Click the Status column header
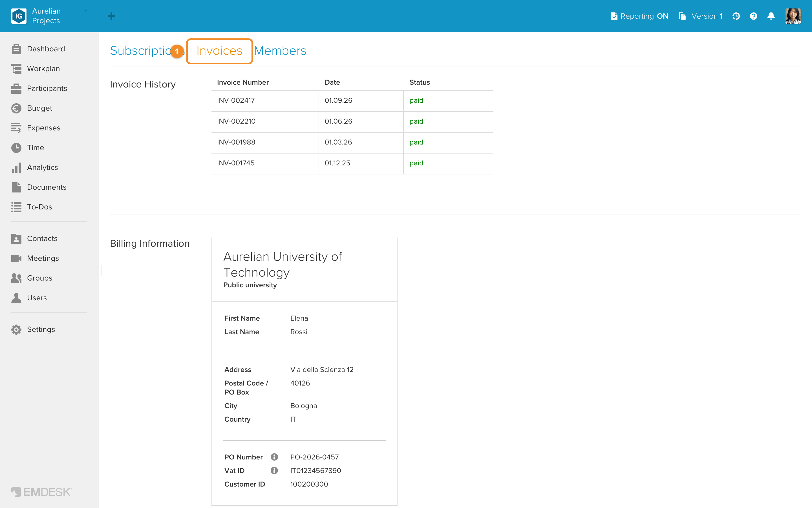The image size is (812, 508). 420,82
